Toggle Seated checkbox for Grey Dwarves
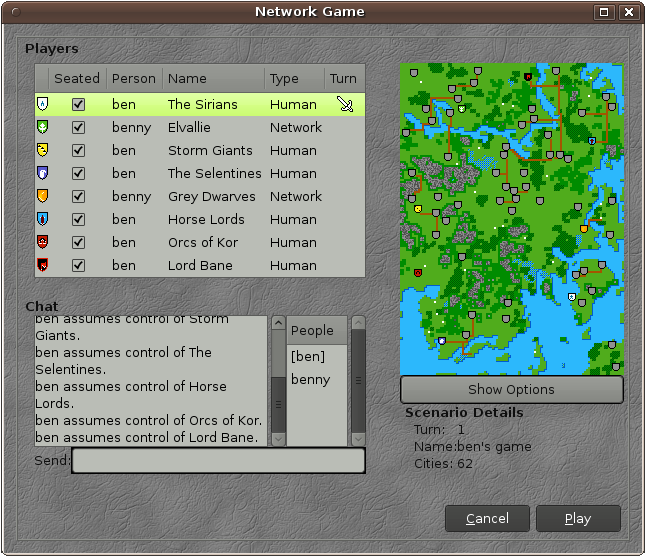 pyautogui.click(x=78, y=196)
